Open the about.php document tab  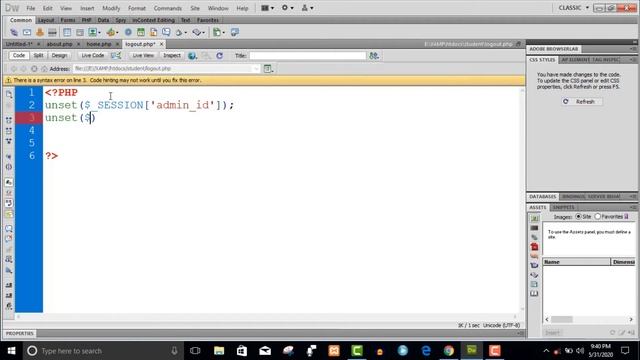click(60, 44)
